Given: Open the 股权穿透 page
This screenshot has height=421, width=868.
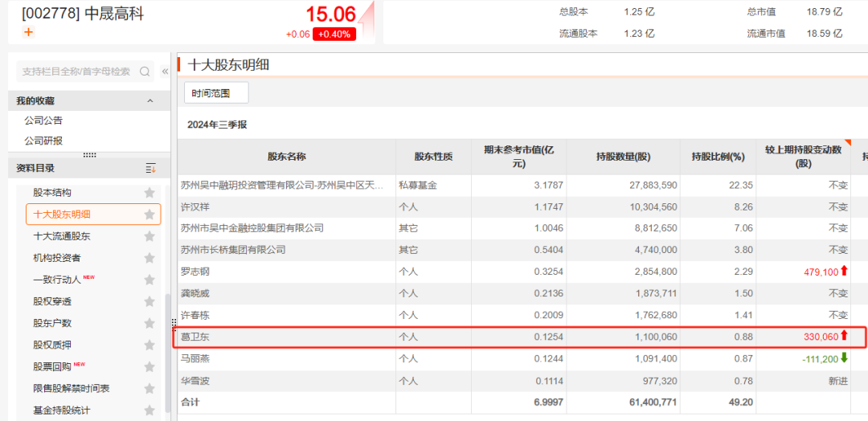Looking at the screenshot, I should [52, 301].
